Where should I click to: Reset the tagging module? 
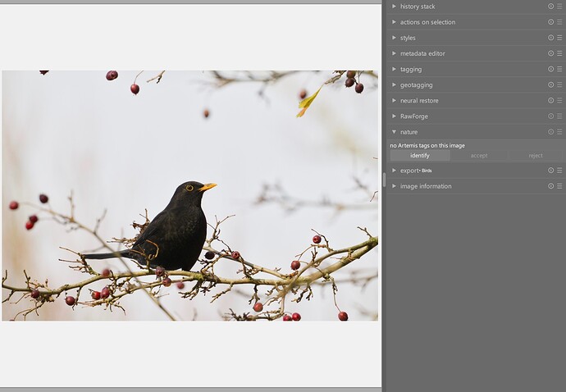point(551,70)
